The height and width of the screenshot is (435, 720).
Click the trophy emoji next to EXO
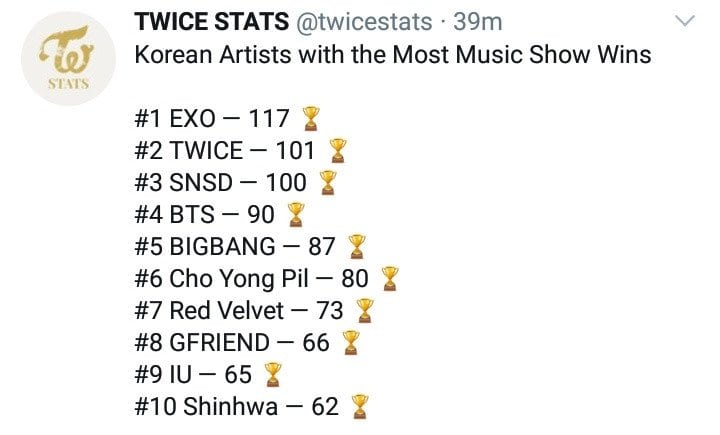311,119
